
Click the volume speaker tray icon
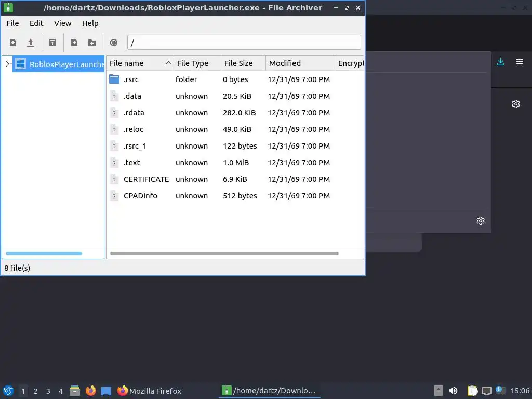click(453, 391)
